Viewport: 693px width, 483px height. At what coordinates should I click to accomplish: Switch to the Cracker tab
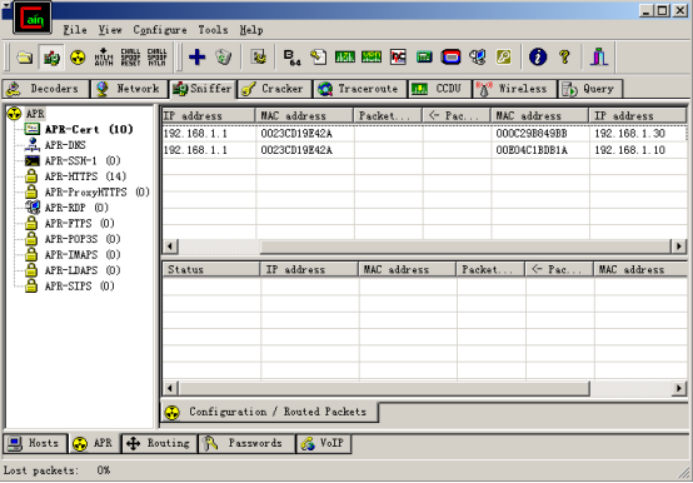tap(275, 89)
